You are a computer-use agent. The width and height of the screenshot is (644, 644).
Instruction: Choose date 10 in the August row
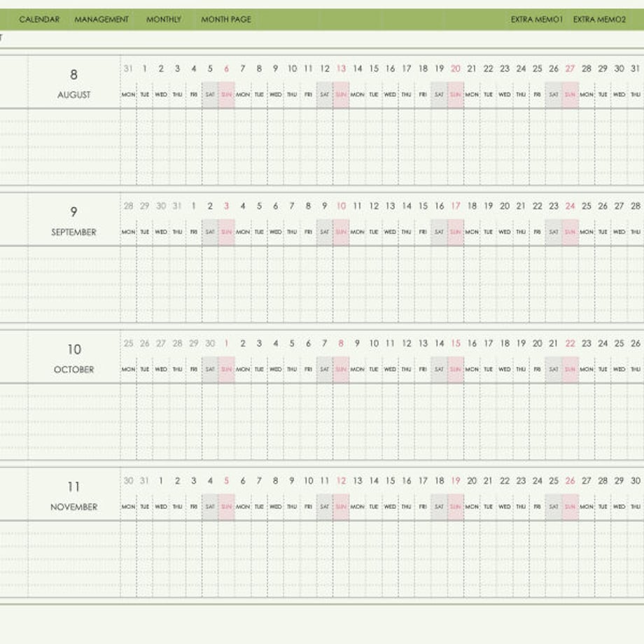pyautogui.click(x=292, y=69)
